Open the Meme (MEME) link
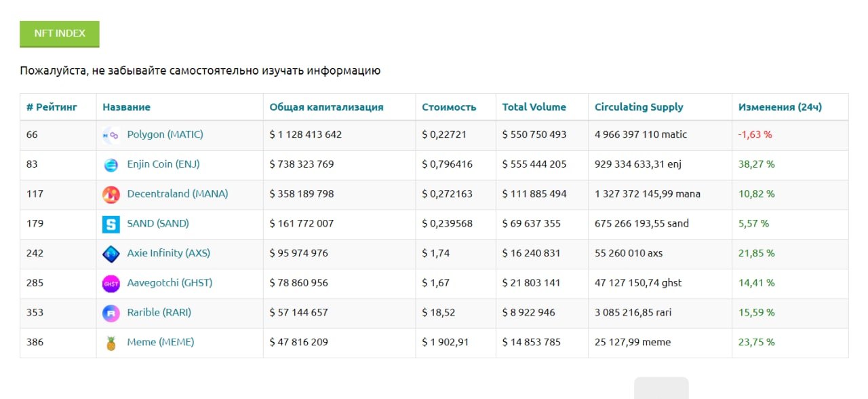This screenshot has height=399, width=868. pos(161,342)
